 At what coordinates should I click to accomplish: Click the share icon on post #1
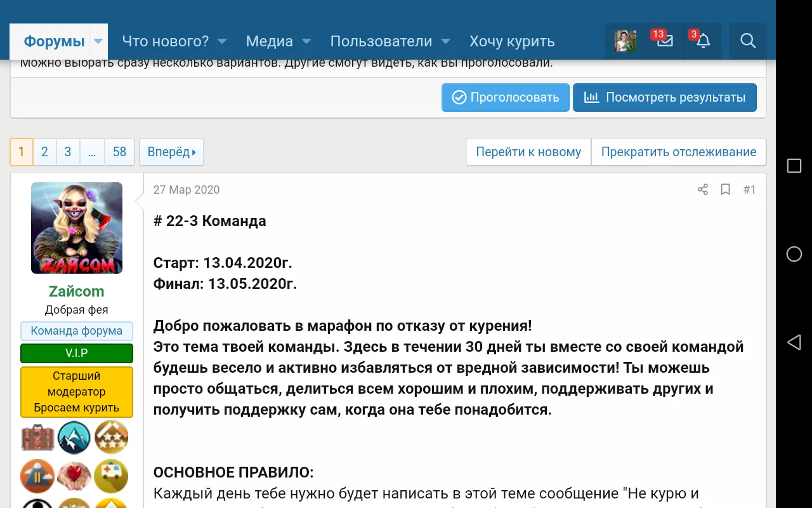tap(702, 189)
